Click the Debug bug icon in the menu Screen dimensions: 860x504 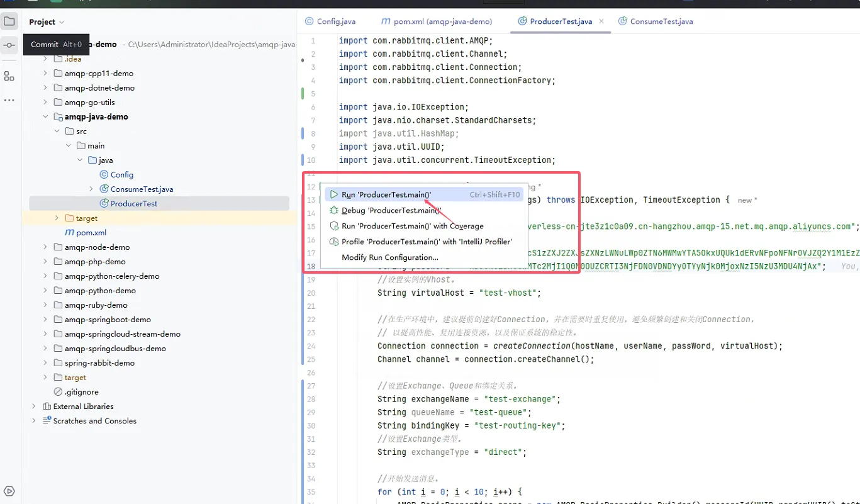click(x=334, y=211)
